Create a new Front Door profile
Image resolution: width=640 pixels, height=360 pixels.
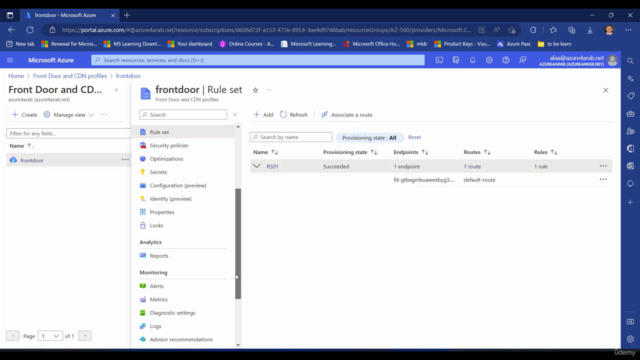[24, 115]
